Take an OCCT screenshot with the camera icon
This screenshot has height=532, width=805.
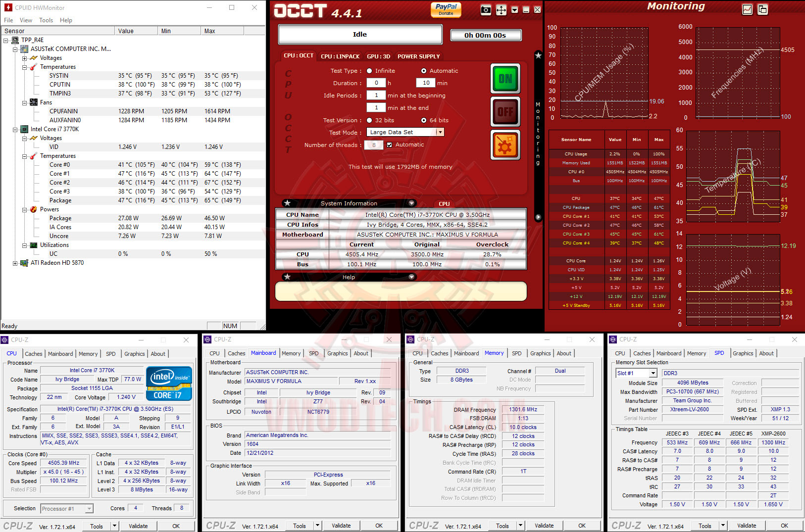point(486,10)
